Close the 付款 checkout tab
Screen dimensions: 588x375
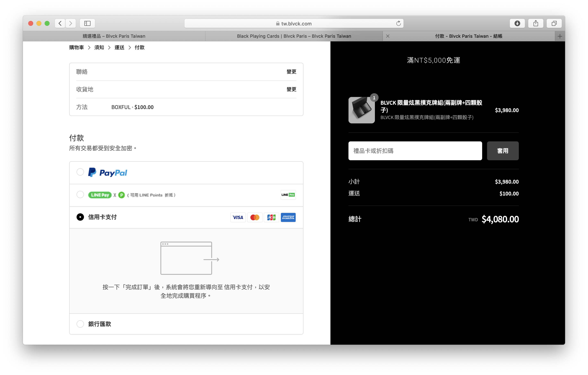388,36
